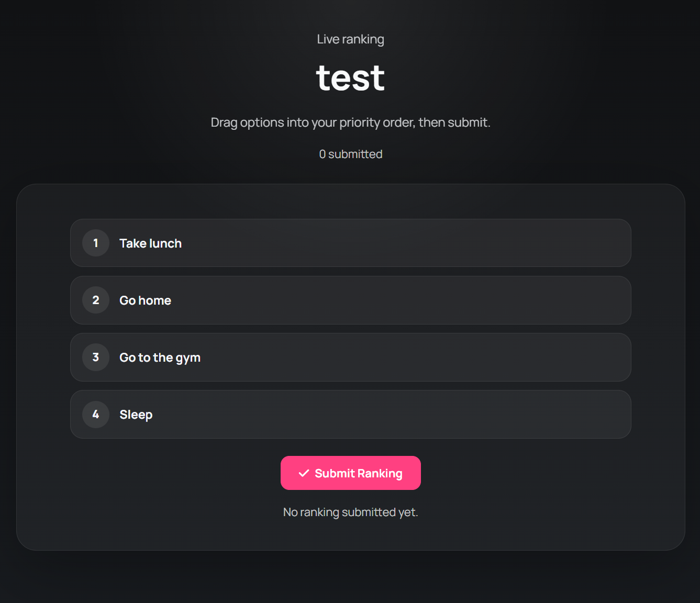The width and height of the screenshot is (700, 603).
Task: Click No ranking submitted yet message
Action: click(350, 512)
